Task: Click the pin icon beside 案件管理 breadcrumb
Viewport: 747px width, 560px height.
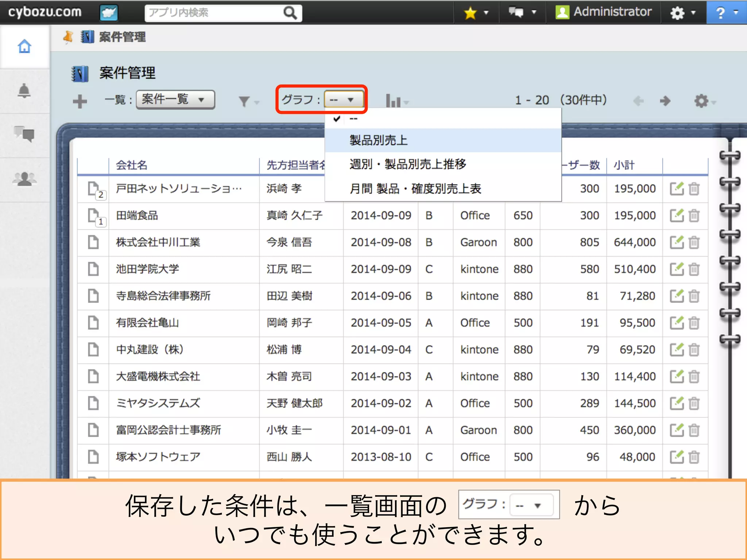Action: point(68,37)
